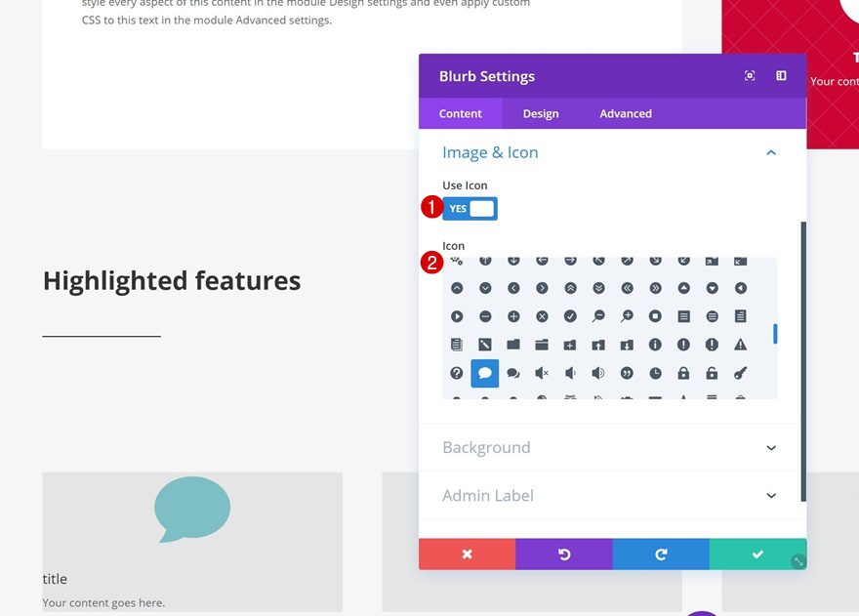Open the Advanced tab
Image resolution: width=859 pixels, height=616 pixels.
(x=625, y=113)
